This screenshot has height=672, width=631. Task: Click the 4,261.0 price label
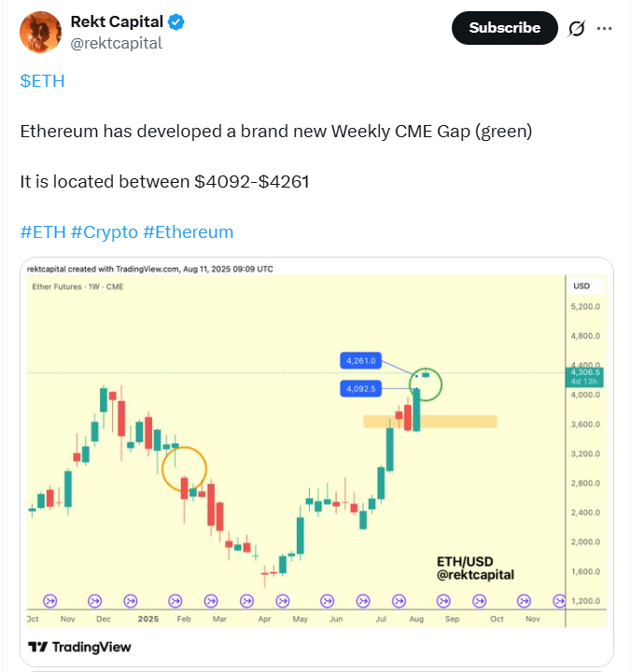point(360,361)
